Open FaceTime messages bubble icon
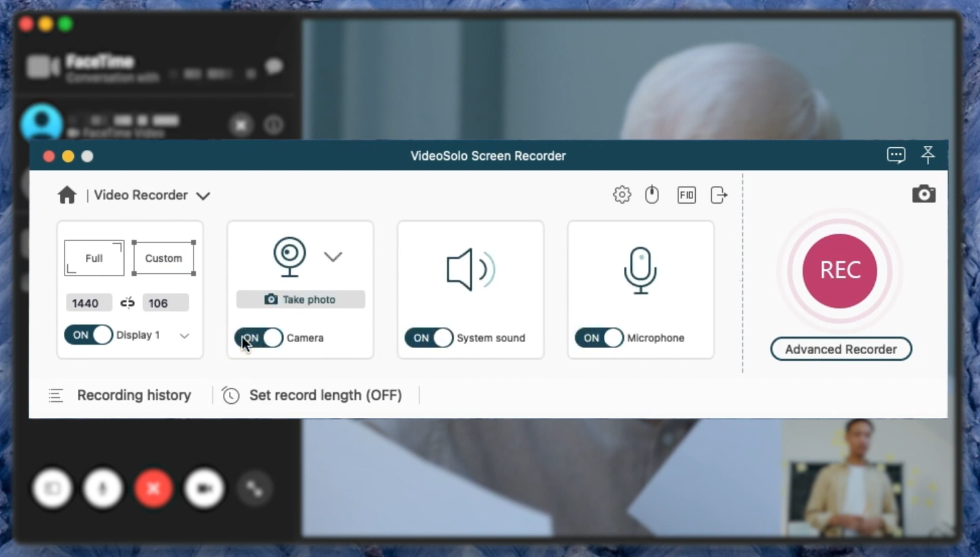 pos(273,66)
